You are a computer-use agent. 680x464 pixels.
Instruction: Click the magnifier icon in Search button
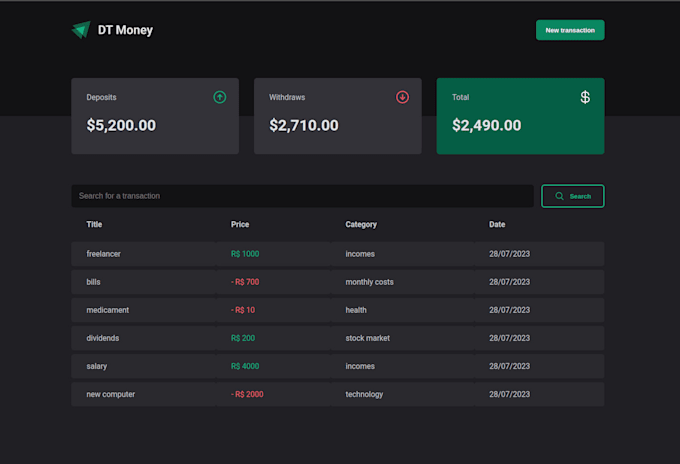coord(560,196)
